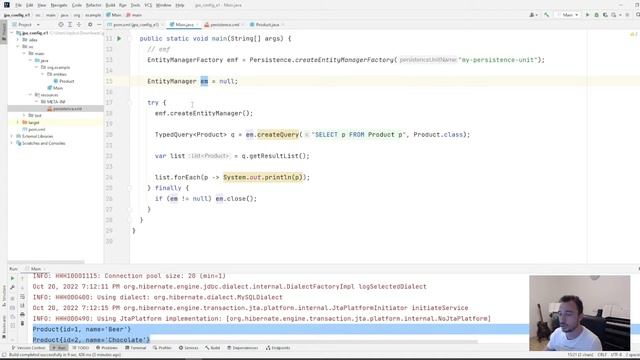Image resolution: width=640 pixels, height=360 pixels.
Task: Select persistence.xml in project tree
Action: coord(64,109)
